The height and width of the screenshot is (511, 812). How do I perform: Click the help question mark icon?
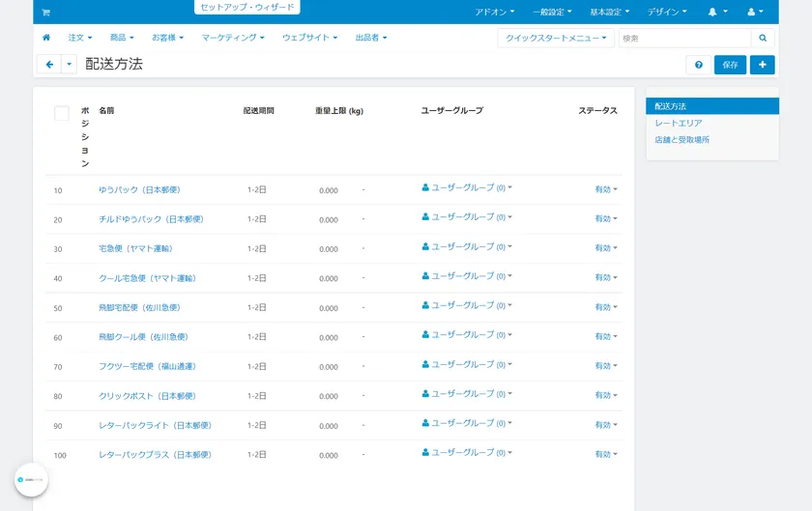699,65
